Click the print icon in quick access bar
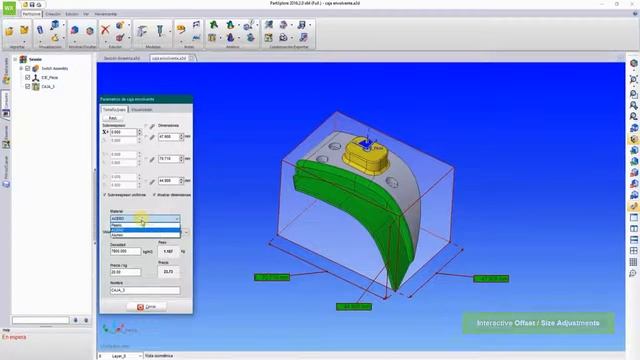Viewport: 640px width, 360px height. [39, 5]
